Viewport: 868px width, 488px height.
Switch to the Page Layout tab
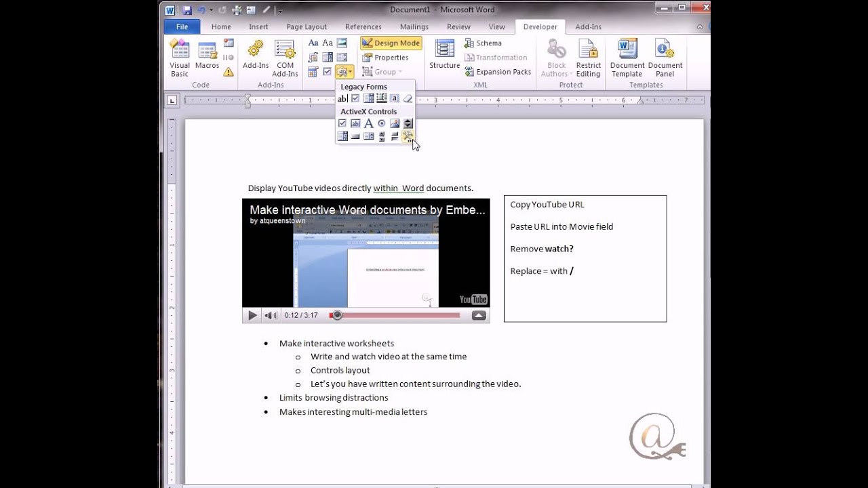click(307, 27)
